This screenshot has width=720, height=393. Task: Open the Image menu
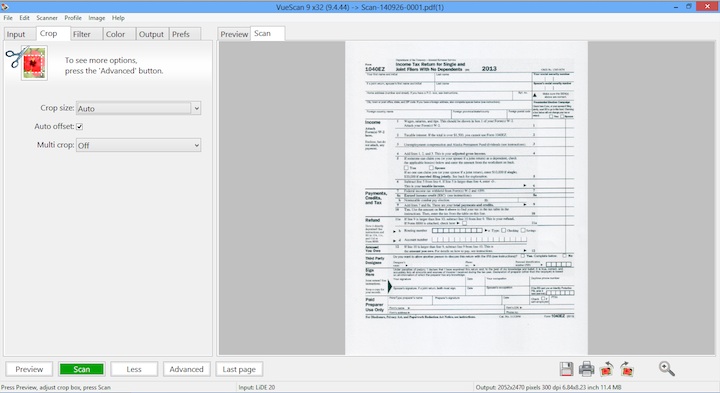(x=96, y=18)
